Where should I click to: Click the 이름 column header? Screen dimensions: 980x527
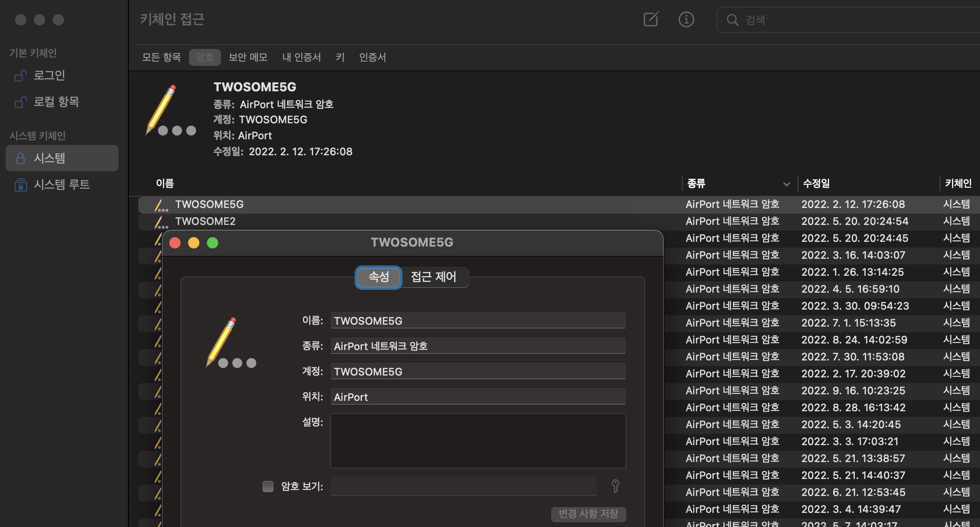[165, 184]
